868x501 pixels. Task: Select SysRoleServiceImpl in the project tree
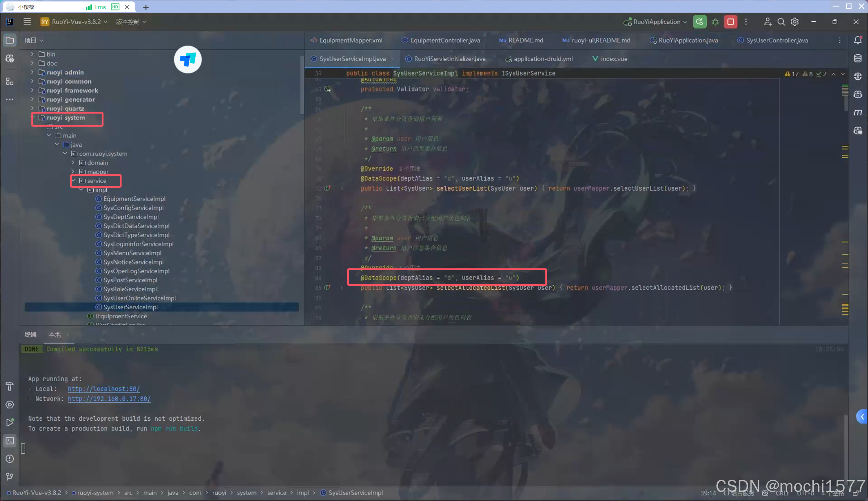pos(130,289)
